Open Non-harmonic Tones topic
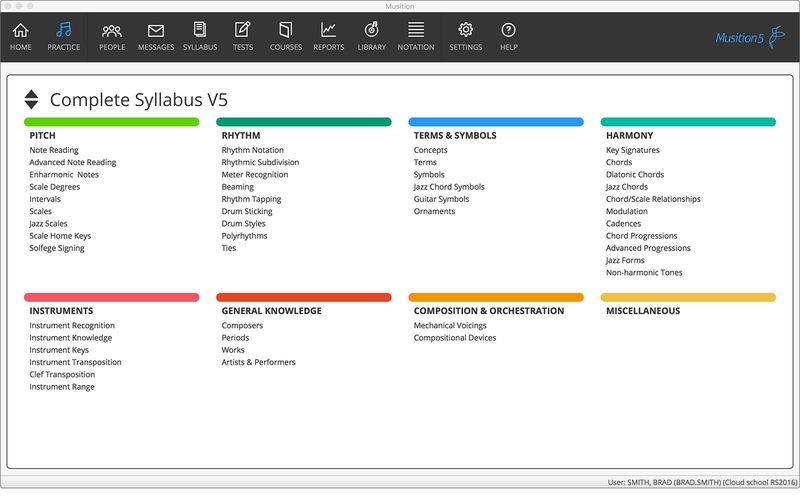 [644, 272]
